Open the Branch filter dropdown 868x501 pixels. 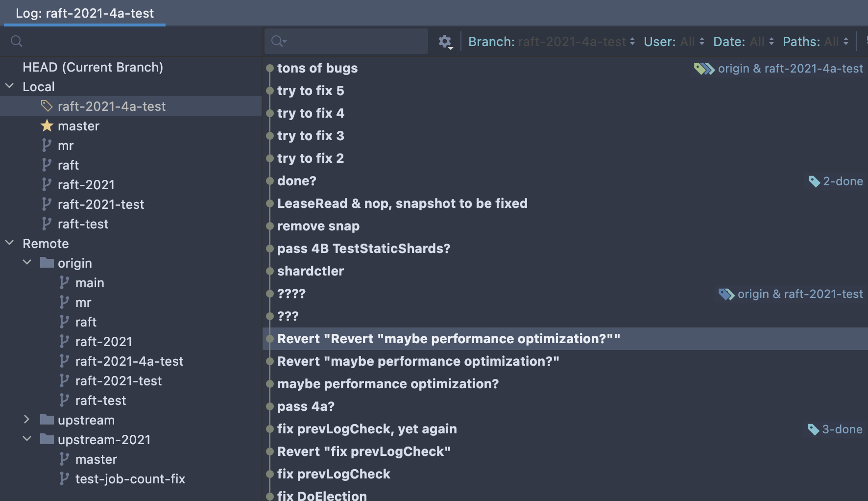click(551, 42)
